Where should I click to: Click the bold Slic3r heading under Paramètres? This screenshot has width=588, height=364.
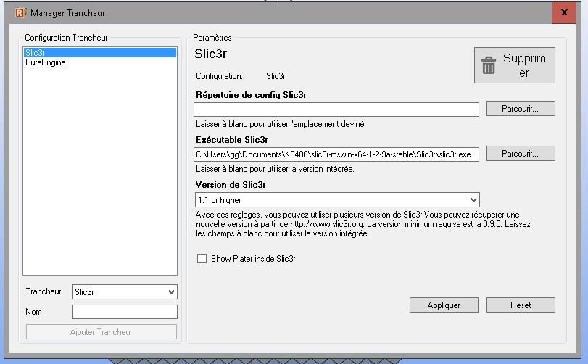pyautogui.click(x=212, y=54)
